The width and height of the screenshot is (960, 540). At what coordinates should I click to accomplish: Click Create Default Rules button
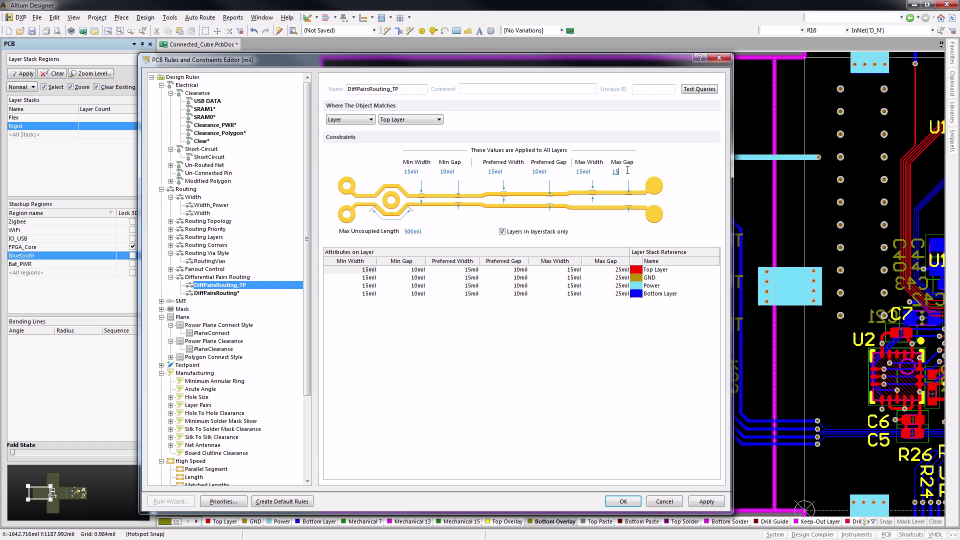point(282,501)
